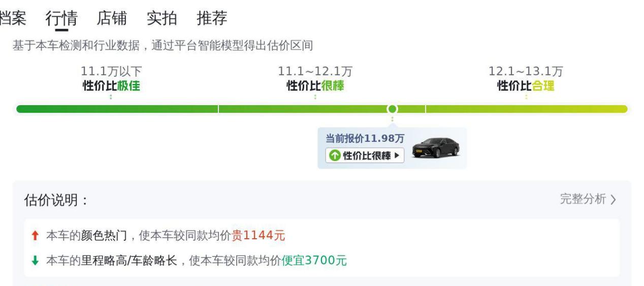644x286 pixels.
Task: Click the 11.1~12.1万 price range text
Action: 315,72
